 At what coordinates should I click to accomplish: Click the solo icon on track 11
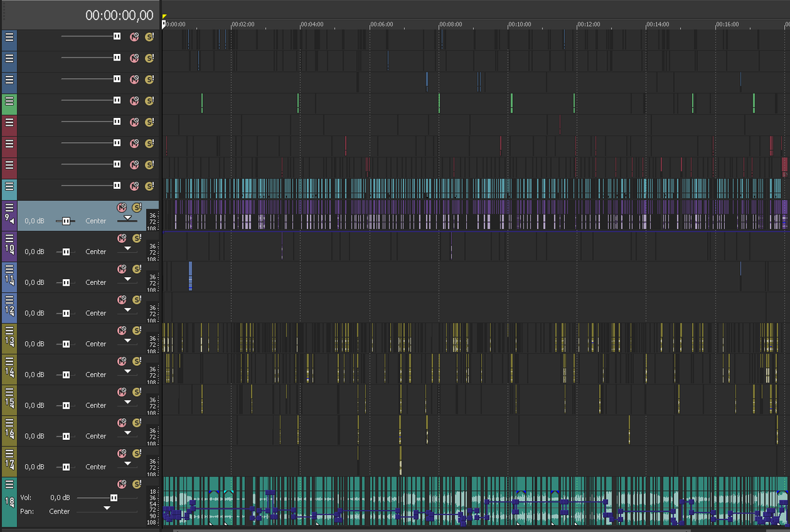pos(137,269)
